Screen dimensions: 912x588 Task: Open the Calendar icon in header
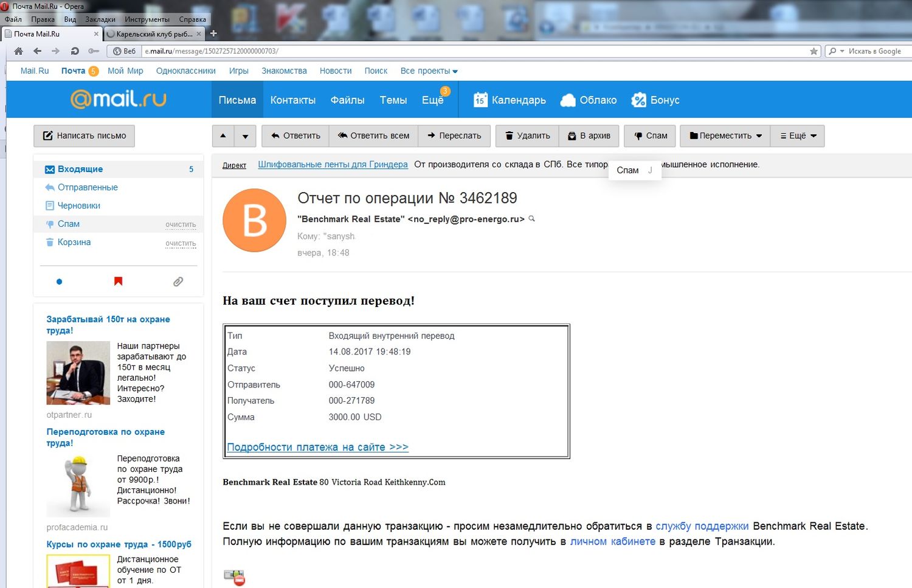tap(480, 100)
